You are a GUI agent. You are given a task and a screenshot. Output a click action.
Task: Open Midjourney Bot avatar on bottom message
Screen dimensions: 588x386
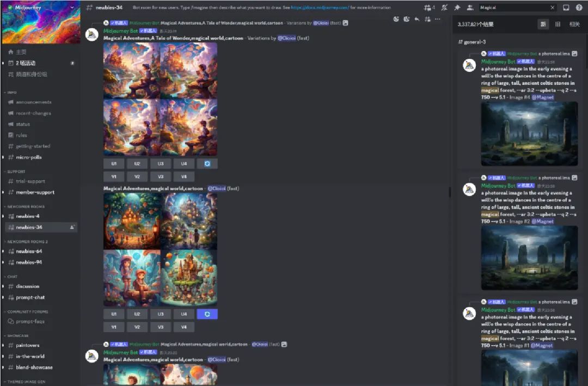point(92,356)
